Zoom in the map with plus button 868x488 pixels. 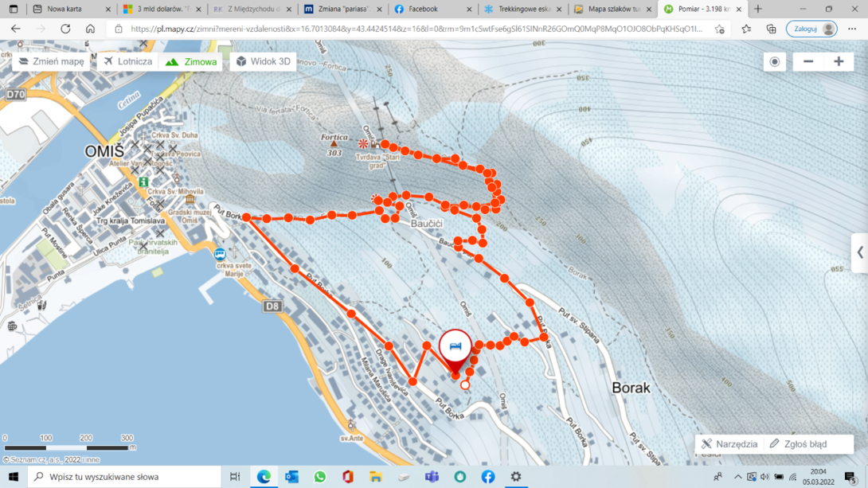point(839,62)
